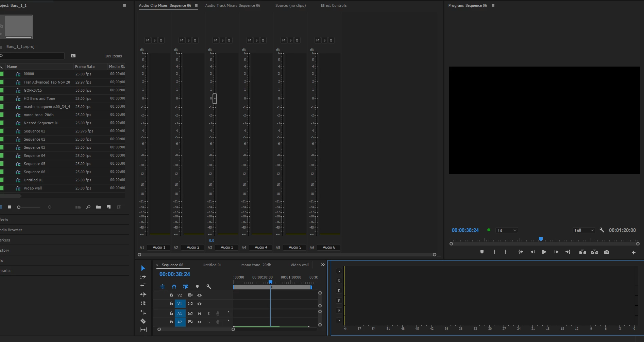Create New Bin in Project panel
644x342 pixels.
click(98, 207)
